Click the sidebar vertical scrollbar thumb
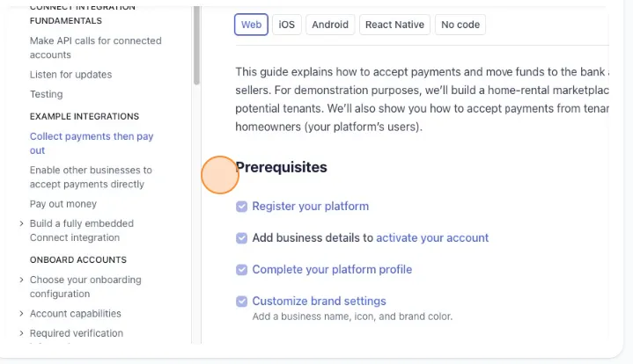The image size is (633, 364). pos(196,45)
